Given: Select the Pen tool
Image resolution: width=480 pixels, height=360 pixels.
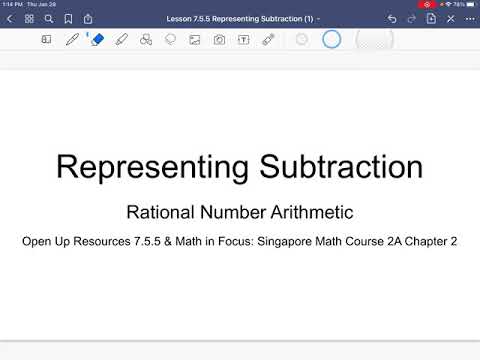Looking at the screenshot, I should 72,39.
